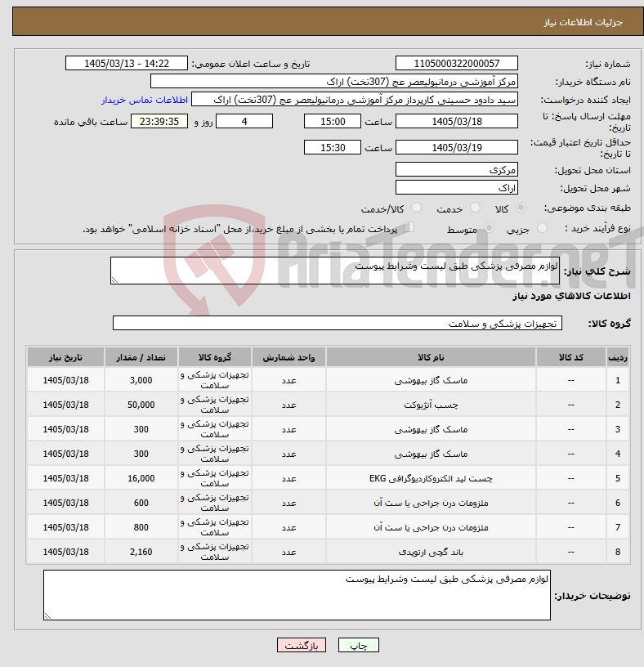This screenshot has width=644, height=667.
Task: Click the چاپ print button
Action: click(359, 645)
